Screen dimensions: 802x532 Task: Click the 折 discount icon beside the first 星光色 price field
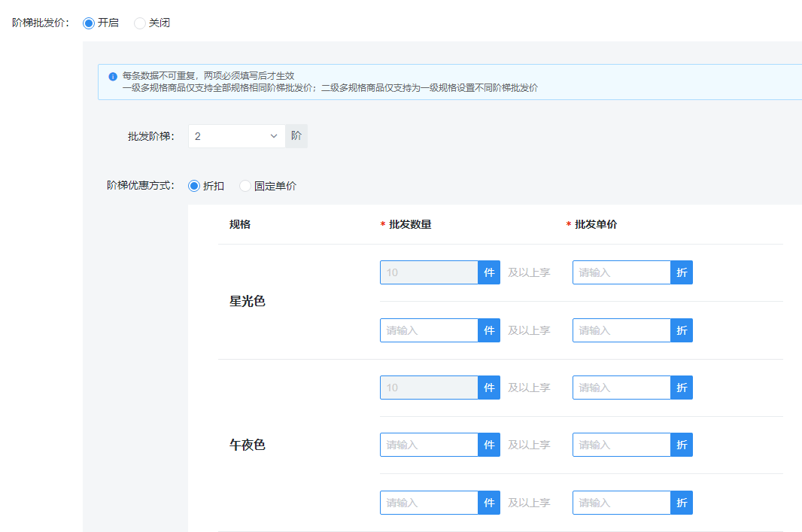tap(681, 272)
